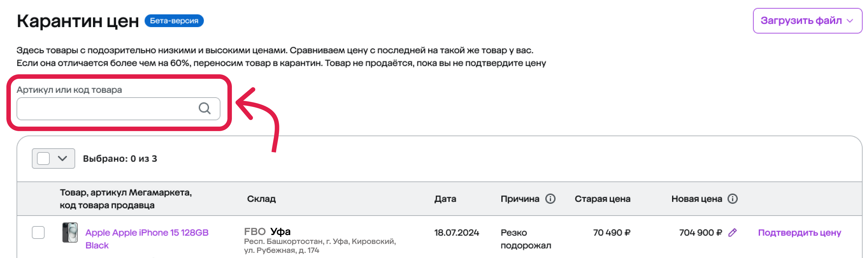Open info tooltip next to Причина
868x258 pixels.
point(550,199)
